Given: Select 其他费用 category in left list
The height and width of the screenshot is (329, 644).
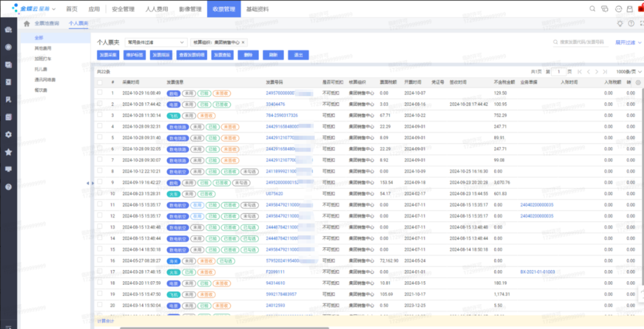Looking at the screenshot, I should pyautogui.click(x=43, y=48).
